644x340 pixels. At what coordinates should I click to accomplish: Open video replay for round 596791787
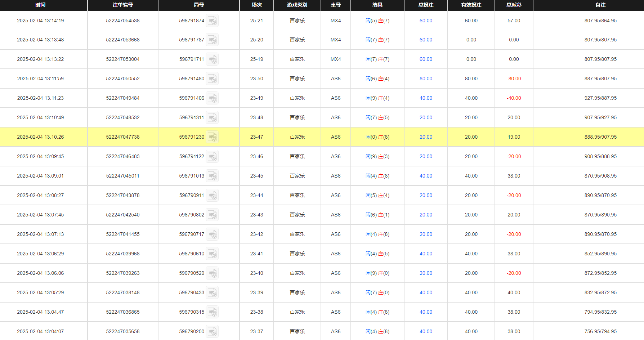pos(212,40)
